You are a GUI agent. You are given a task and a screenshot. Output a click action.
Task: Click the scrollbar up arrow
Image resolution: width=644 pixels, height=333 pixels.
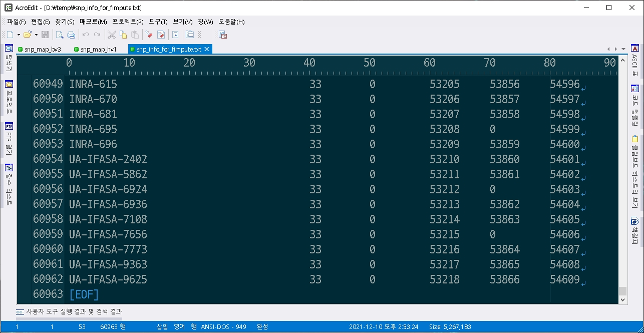622,59
